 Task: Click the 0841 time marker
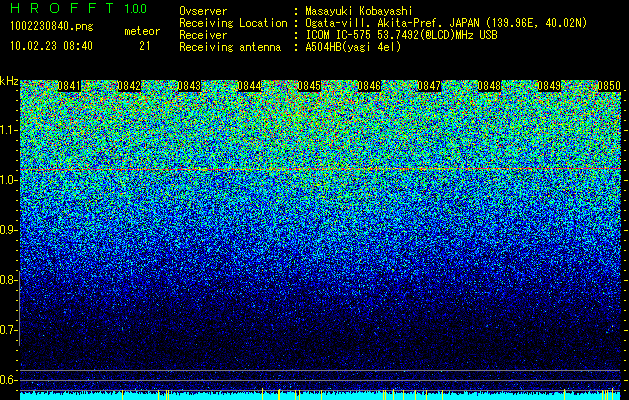click(x=69, y=86)
